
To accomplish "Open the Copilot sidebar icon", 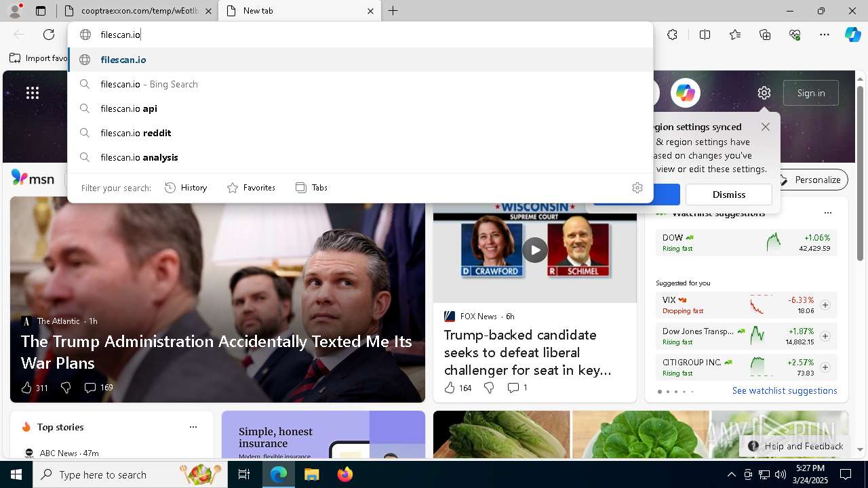I will (x=852, y=35).
